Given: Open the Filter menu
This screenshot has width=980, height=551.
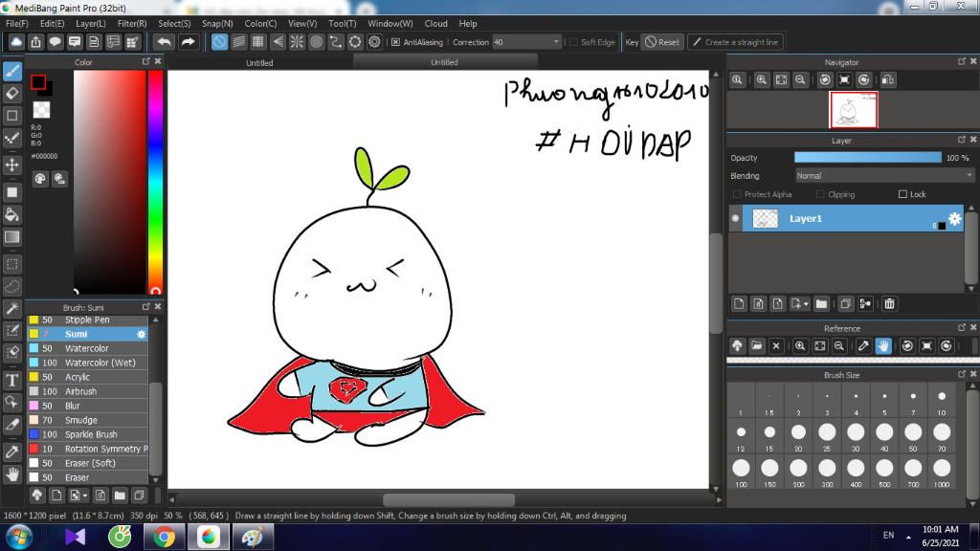Looking at the screenshot, I should pos(132,24).
